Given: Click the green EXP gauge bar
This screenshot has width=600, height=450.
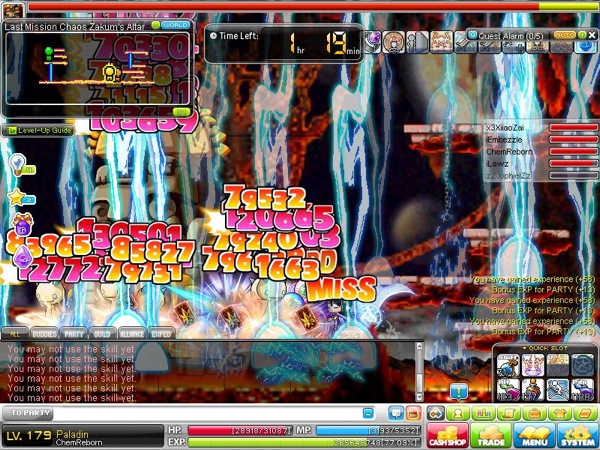Looking at the screenshot, I should tap(304, 443).
